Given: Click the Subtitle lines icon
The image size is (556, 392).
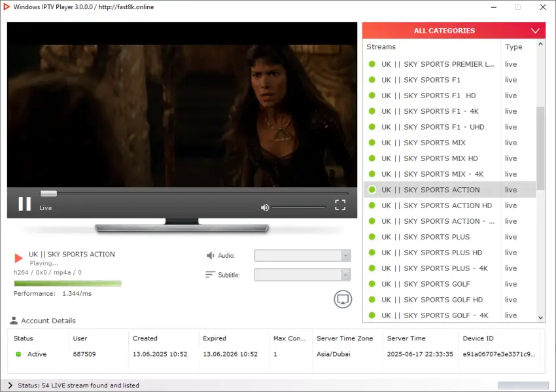Looking at the screenshot, I should 210,275.
